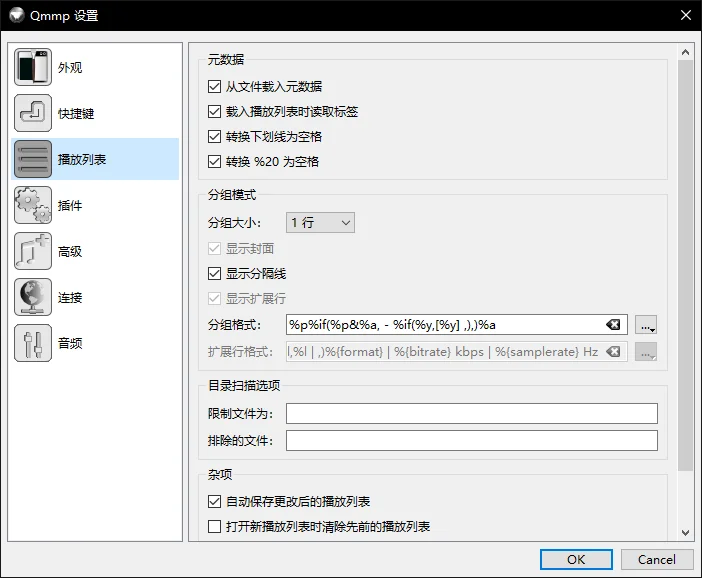Confirm settings with the OK button

click(576, 560)
